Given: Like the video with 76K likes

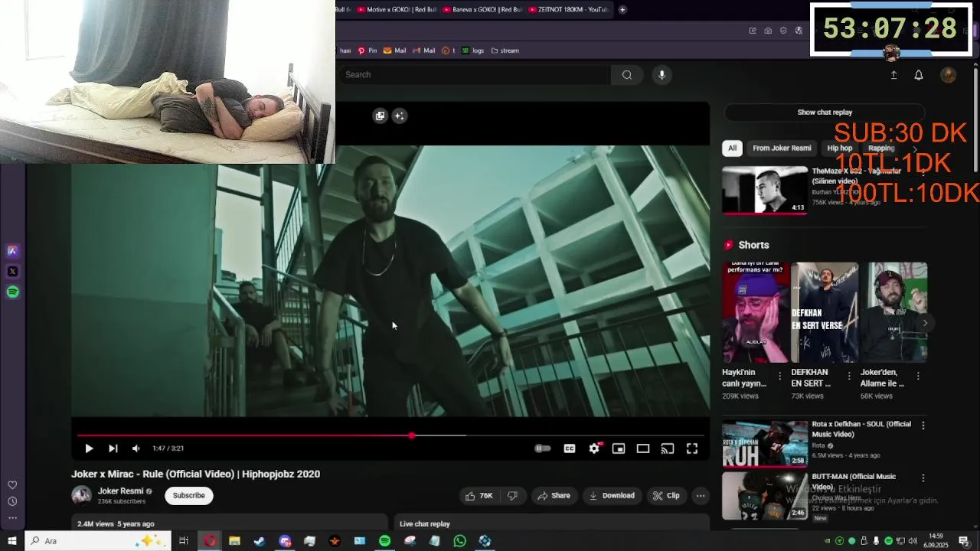Looking at the screenshot, I should pos(479,496).
